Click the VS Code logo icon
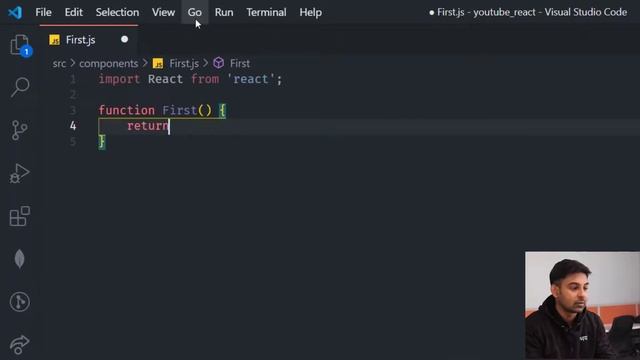 point(15,12)
